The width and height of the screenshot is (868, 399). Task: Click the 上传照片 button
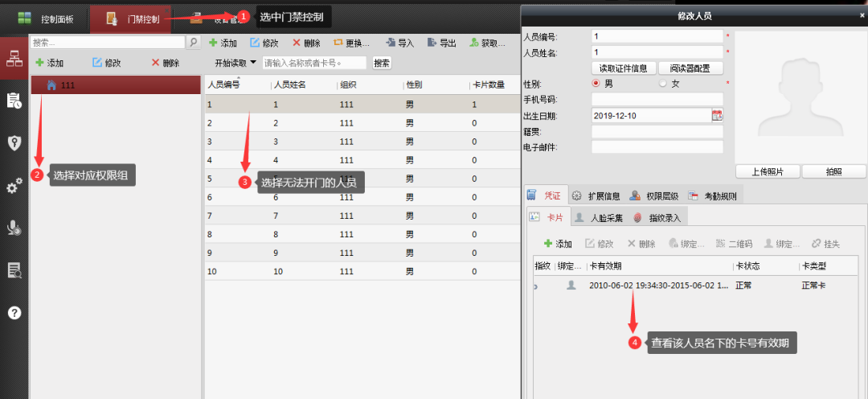[768, 171]
